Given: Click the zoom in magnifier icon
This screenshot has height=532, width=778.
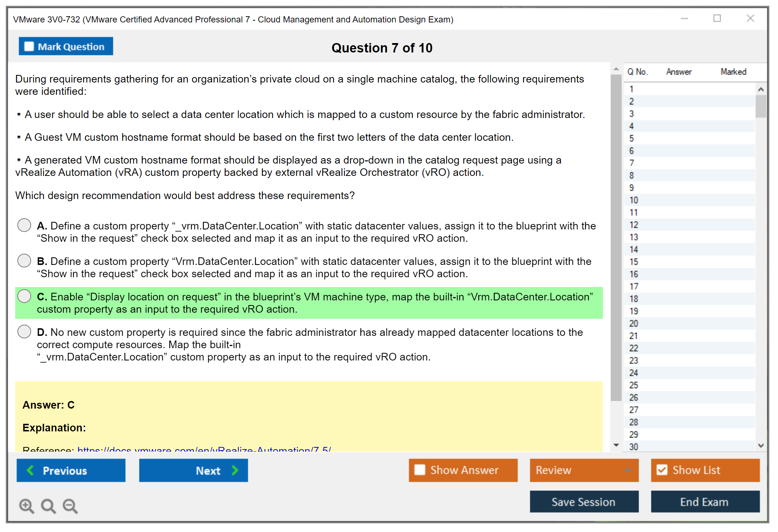Looking at the screenshot, I should [26, 506].
